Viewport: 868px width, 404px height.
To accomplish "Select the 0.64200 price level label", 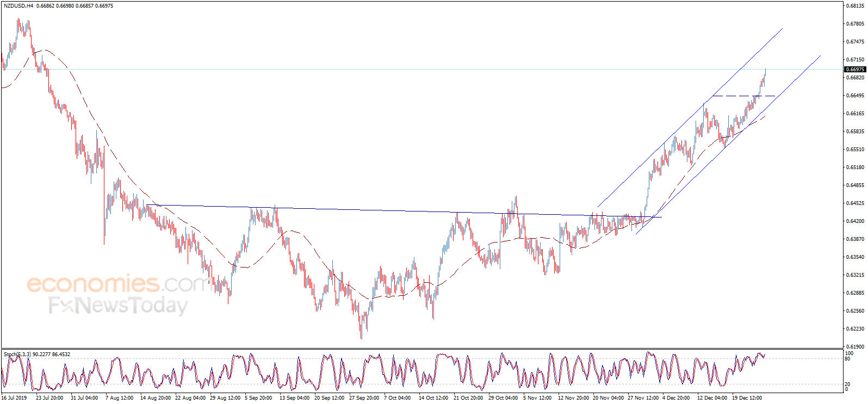I will point(855,221).
